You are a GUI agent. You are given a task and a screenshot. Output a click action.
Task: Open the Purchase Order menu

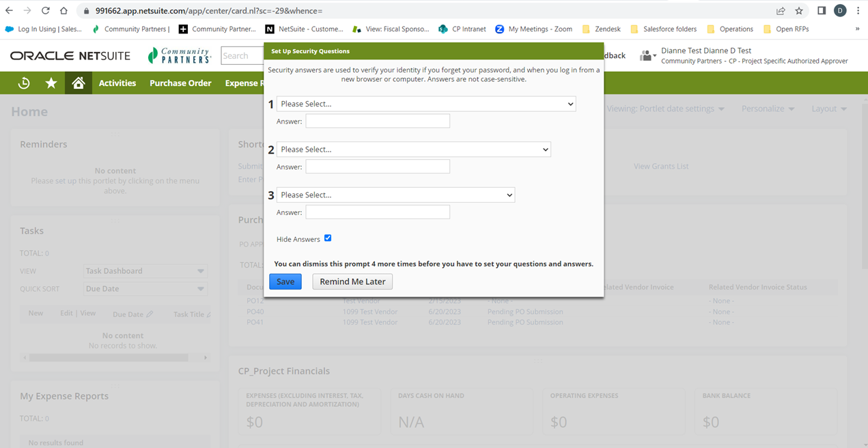[180, 83]
